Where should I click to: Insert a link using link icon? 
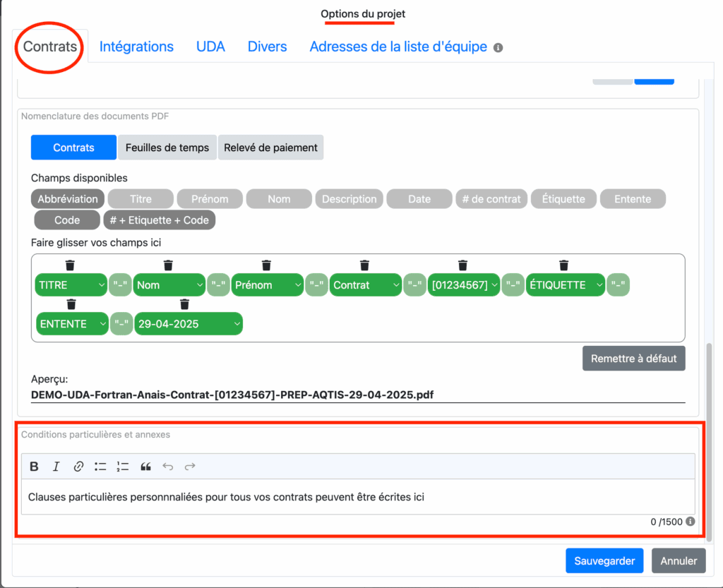[78, 467]
